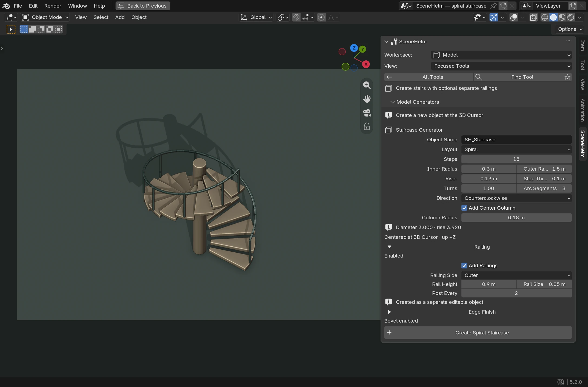Image resolution: width=588 pixels, height=387 pixels.
Task: Adjust the Steps value slider
Action: [x=516, y=159]
